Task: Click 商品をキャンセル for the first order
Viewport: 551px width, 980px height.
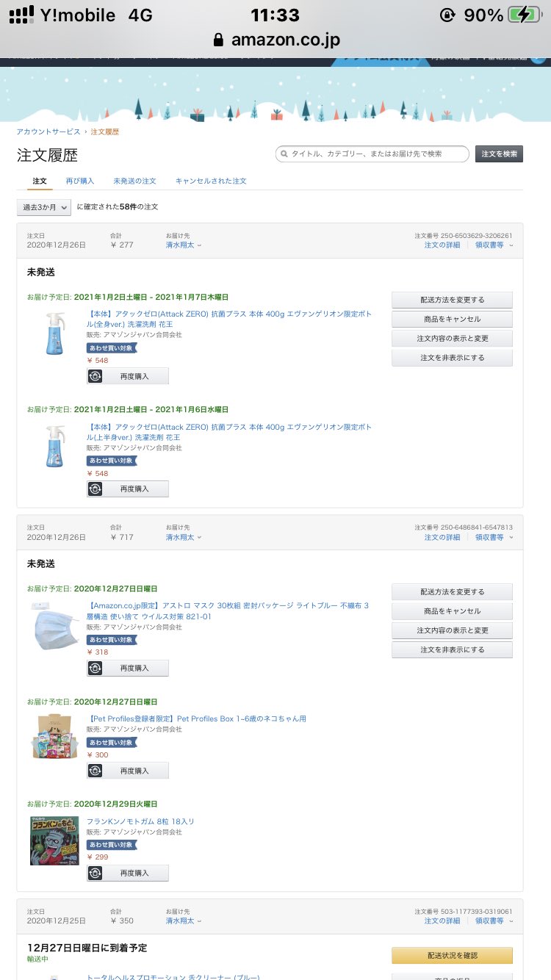Action: point(452,320)
